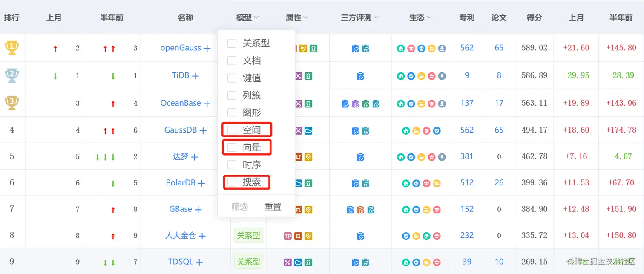Expand TiDB with its plus icon
The height and width of the screenshot is (274, 644).
tap(195, 76)
